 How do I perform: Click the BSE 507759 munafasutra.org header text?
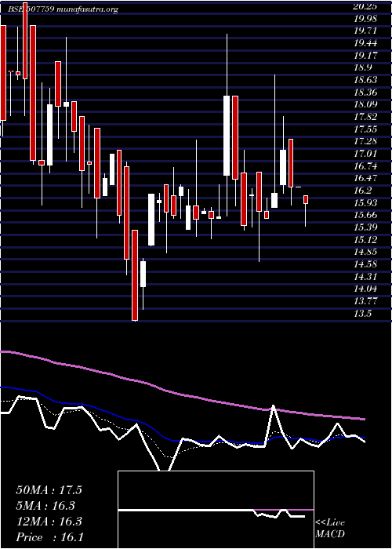coord(64,9)
